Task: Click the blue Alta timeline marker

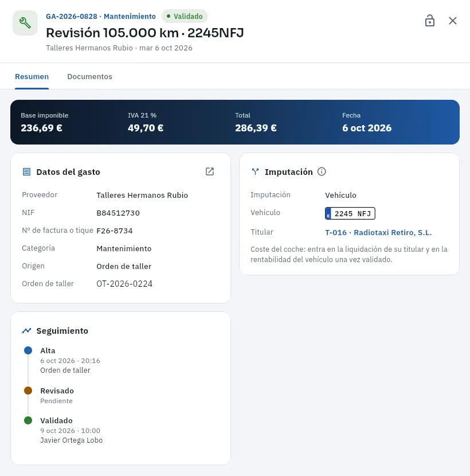Action: coord(28,350)
